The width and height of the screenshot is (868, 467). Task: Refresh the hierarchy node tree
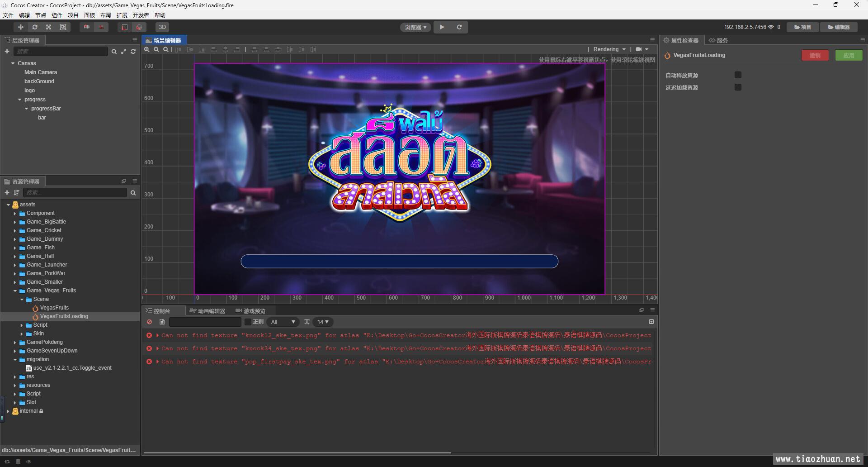pyautogui.click(x=133, y=52)
